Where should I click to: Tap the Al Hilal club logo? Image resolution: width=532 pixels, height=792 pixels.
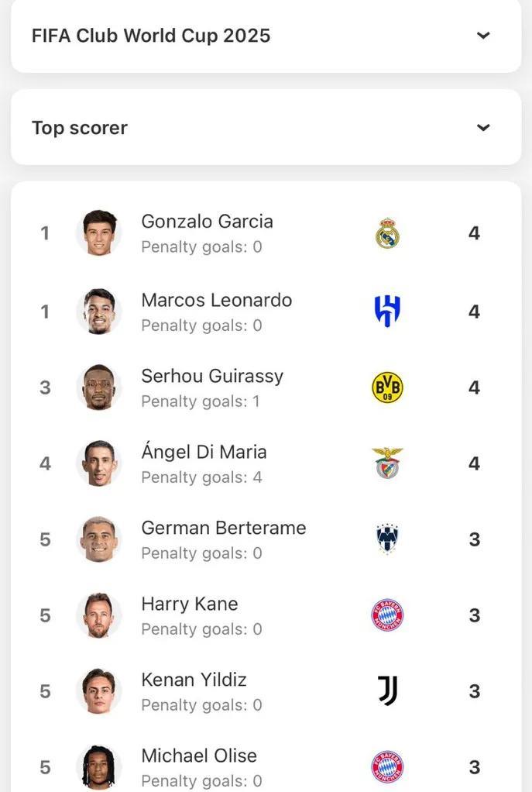click(x=387, y=312)
